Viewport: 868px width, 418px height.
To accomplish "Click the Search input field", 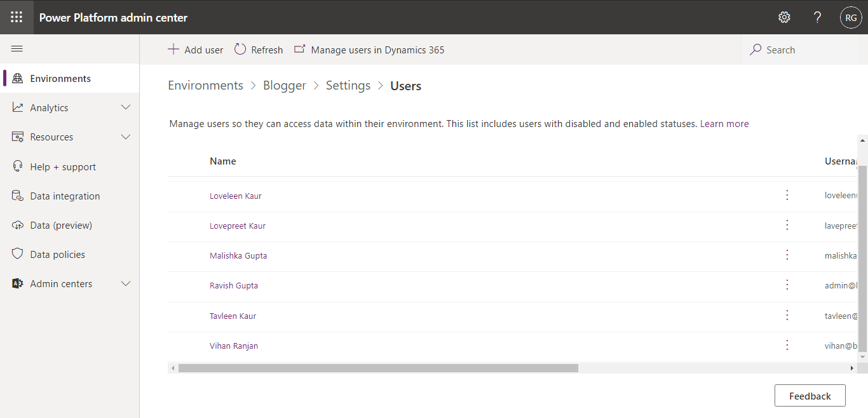I will point(804,50).
